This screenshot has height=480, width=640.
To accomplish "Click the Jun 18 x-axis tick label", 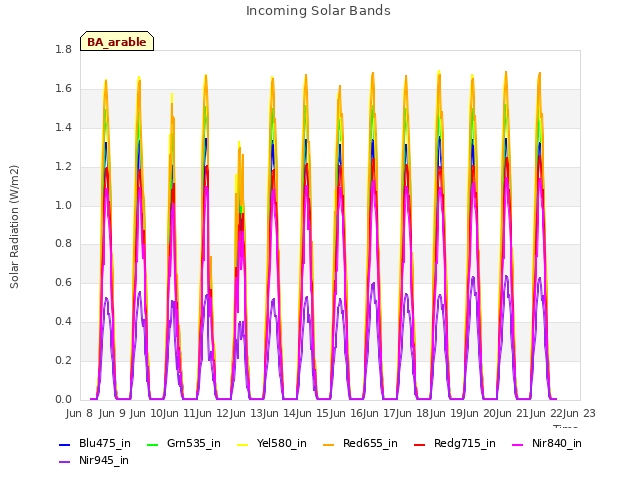I will click(412, 413).
